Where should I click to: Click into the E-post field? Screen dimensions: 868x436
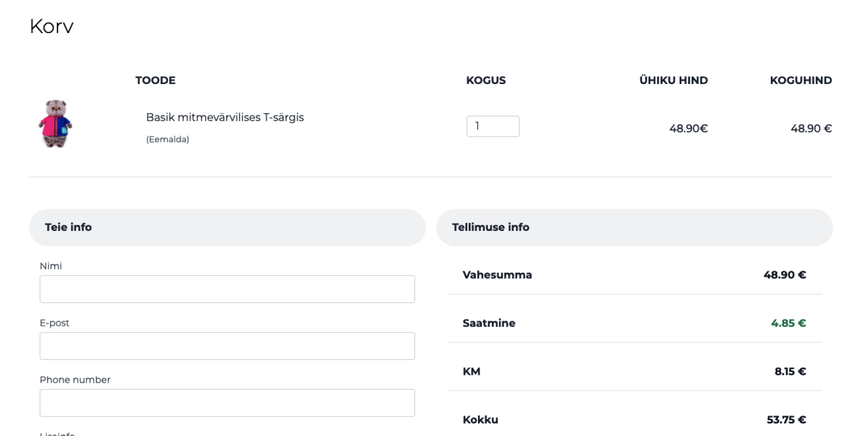(x=227, y=346)
